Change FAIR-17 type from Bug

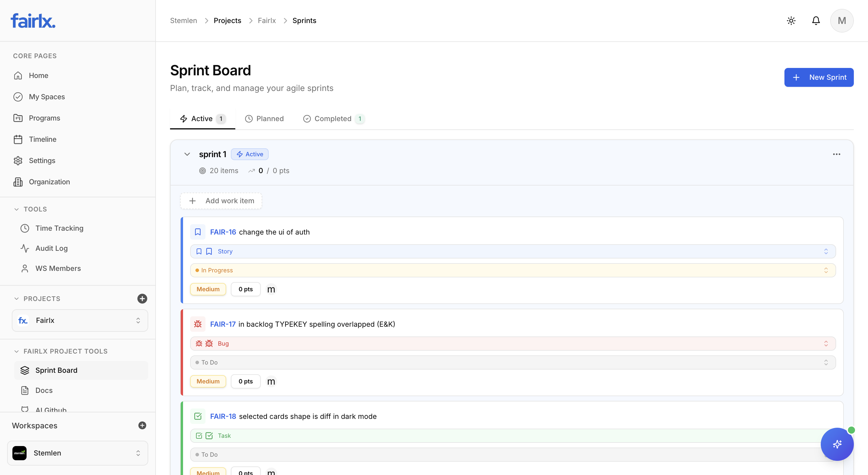(513, 344)
